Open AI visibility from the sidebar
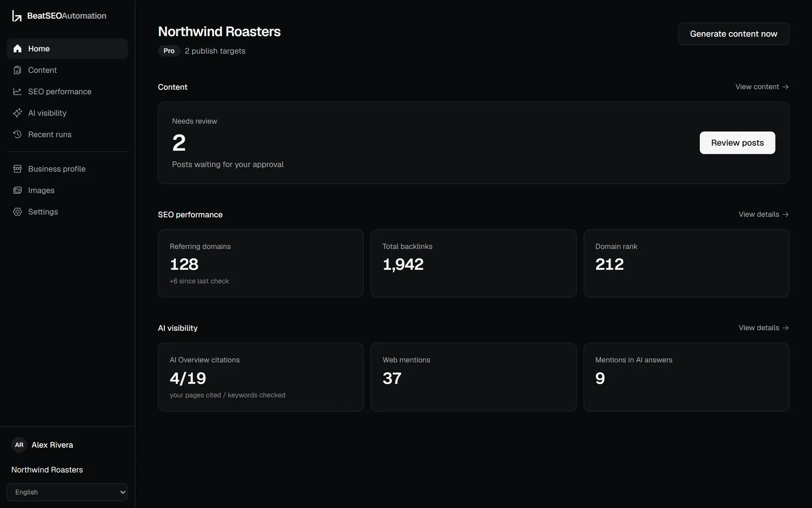Screen dimensions: 812x508 pos(67,113)
